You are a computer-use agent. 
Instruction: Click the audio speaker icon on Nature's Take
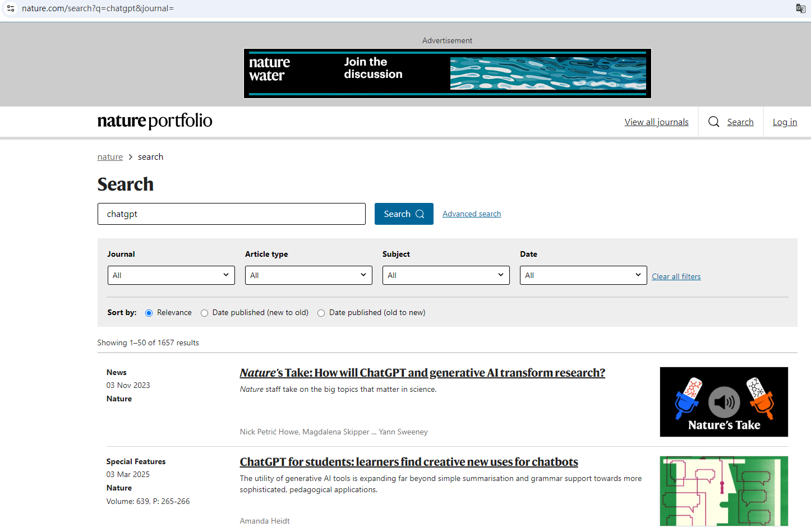[x=724, y=402]
